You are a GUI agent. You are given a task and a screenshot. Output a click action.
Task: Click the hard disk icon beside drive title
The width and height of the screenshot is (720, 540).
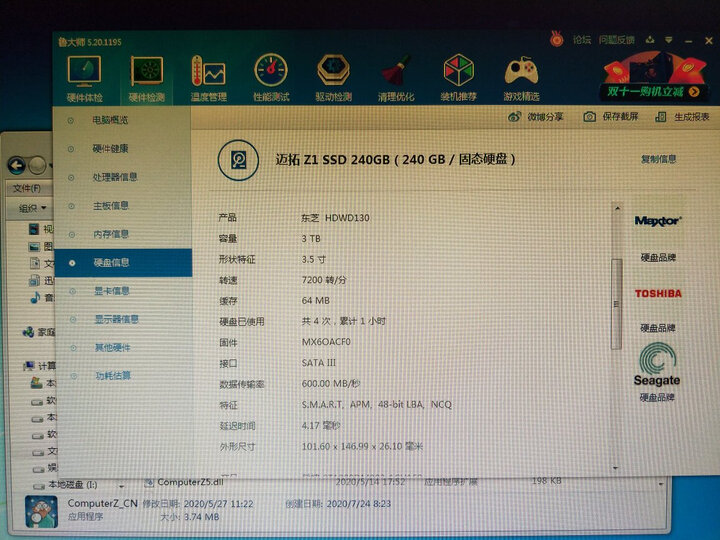click(x=238, y=160)
